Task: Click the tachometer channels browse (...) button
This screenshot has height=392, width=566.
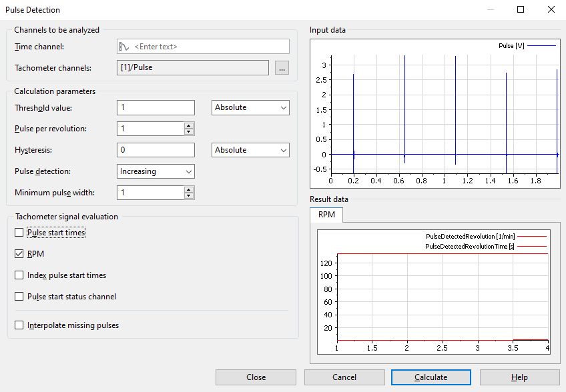Action: click(x=282, y=67)
